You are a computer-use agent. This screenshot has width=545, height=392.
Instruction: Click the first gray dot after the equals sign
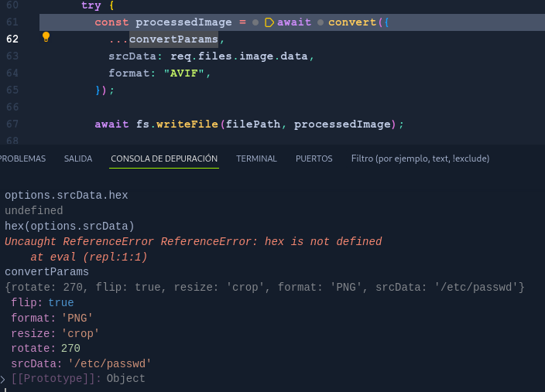click(255, 22)
